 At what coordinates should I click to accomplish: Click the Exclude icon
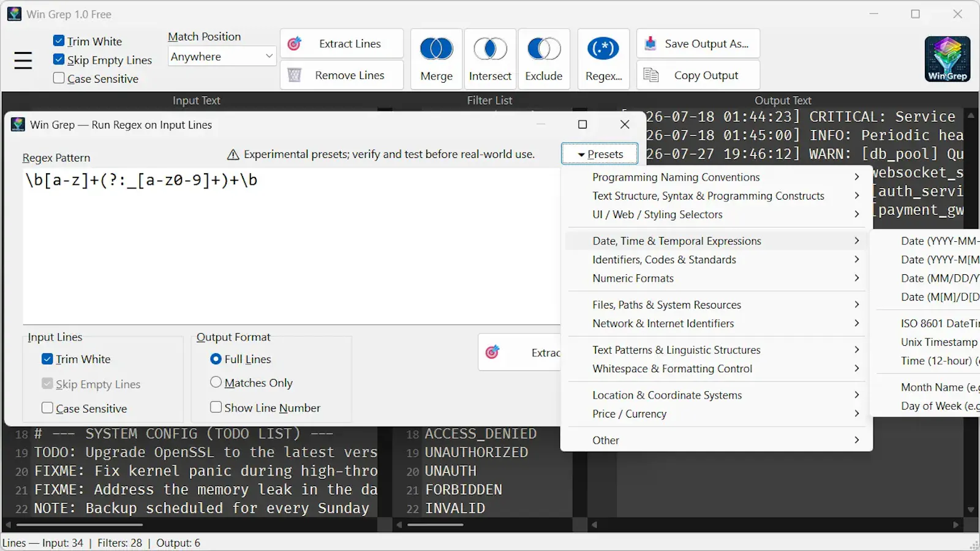(x=544, y=49)
